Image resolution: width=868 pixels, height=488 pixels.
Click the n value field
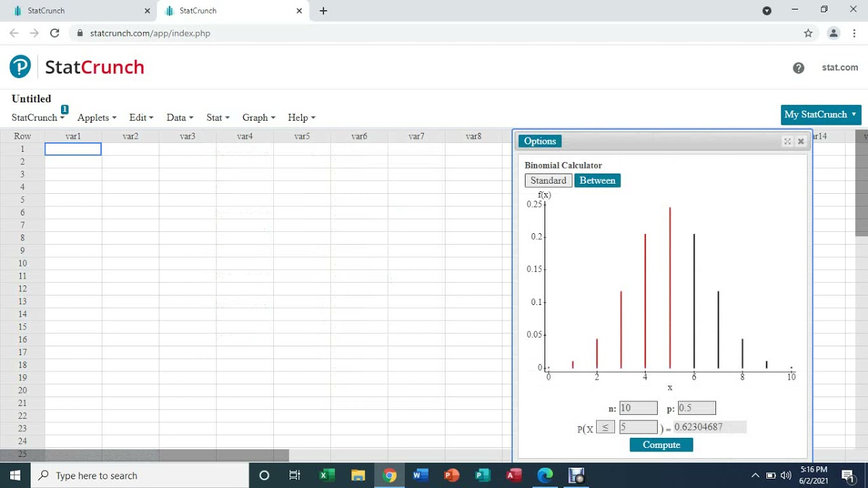tap(638, 408)
